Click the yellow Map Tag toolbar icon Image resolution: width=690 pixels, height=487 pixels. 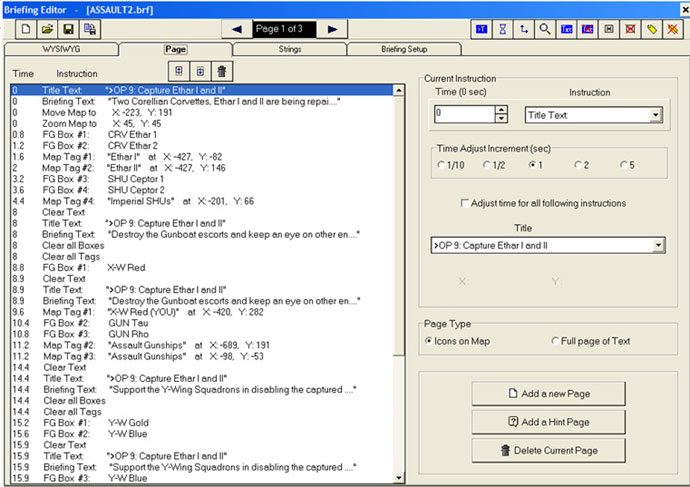[652, 29]
